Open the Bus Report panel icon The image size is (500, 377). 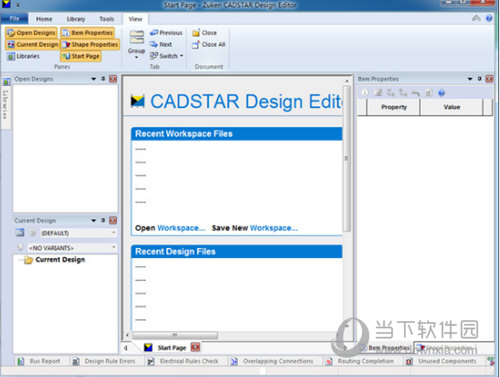21,361
